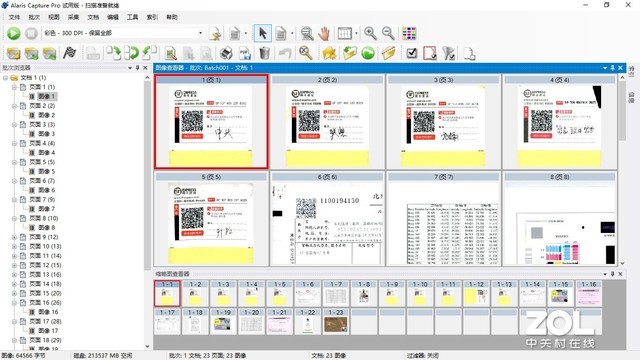640x360 pixels.
Task: Expand the 页面 9 (12) tree node
Action: [14, 237]
